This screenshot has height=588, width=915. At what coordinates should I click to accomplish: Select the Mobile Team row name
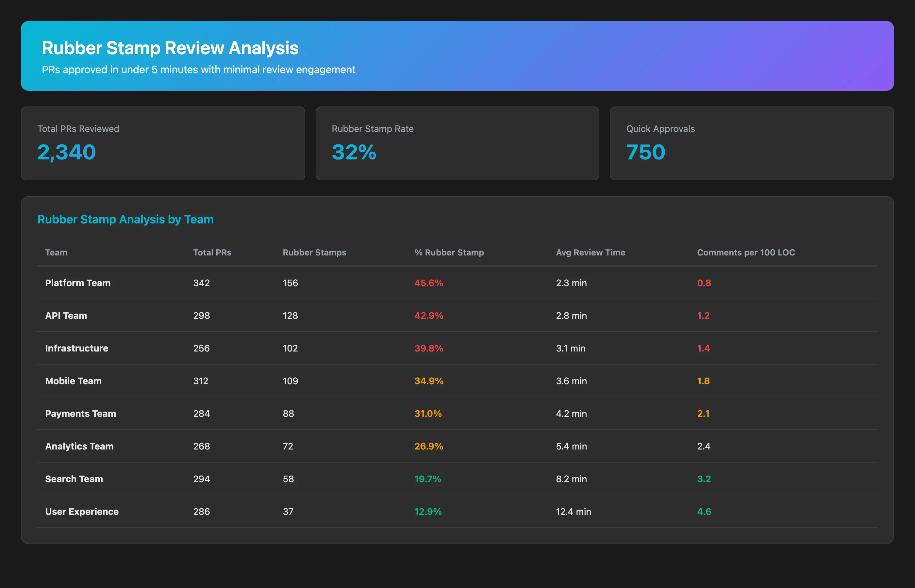pyautogui.click(x=73, y=381)
